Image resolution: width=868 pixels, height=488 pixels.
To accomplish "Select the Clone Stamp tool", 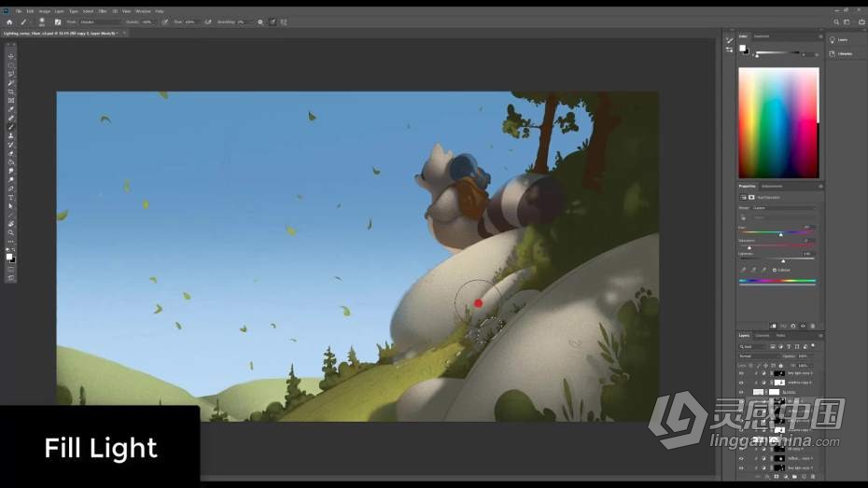I will pos(11,136).
